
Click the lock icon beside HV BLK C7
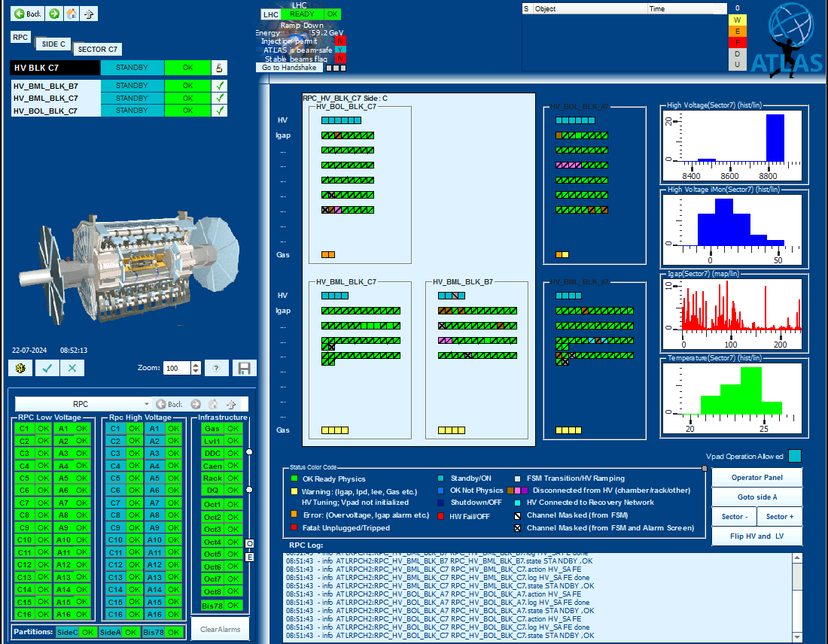(219, 68)
